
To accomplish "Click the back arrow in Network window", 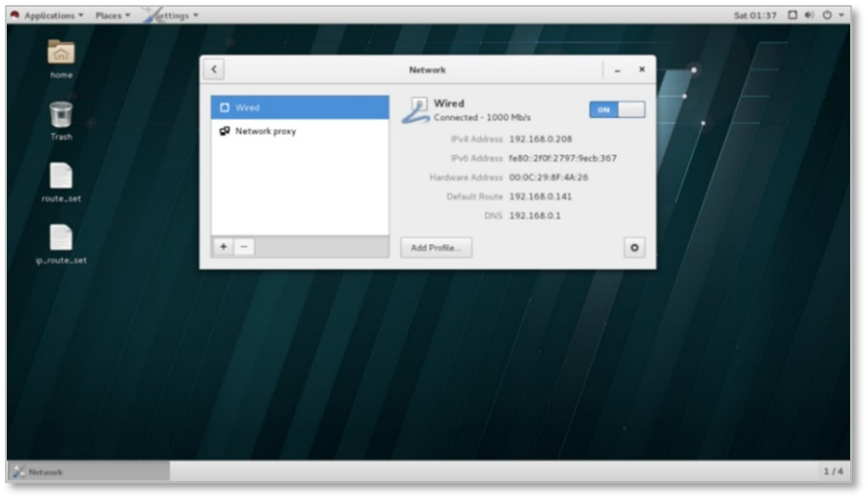I will 214,70.
